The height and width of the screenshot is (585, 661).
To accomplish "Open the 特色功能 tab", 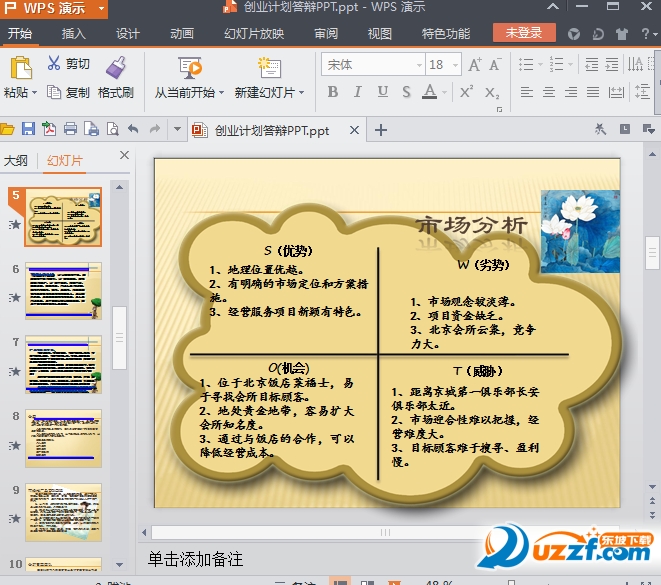I will (x=446, y=34).
